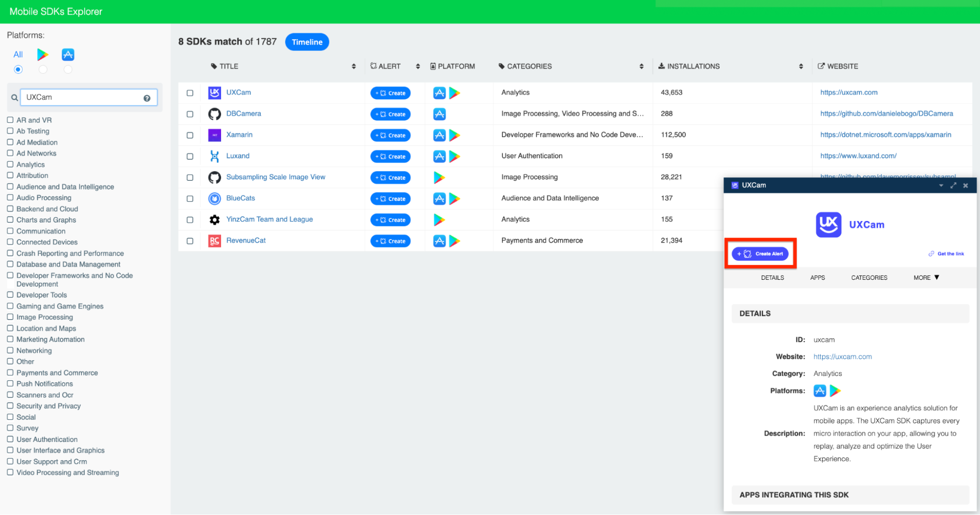Viewport: 980px width, 515px height.
Task: Click the Subsampling Scale Image View GitHub icon
Action: [214, 177]
